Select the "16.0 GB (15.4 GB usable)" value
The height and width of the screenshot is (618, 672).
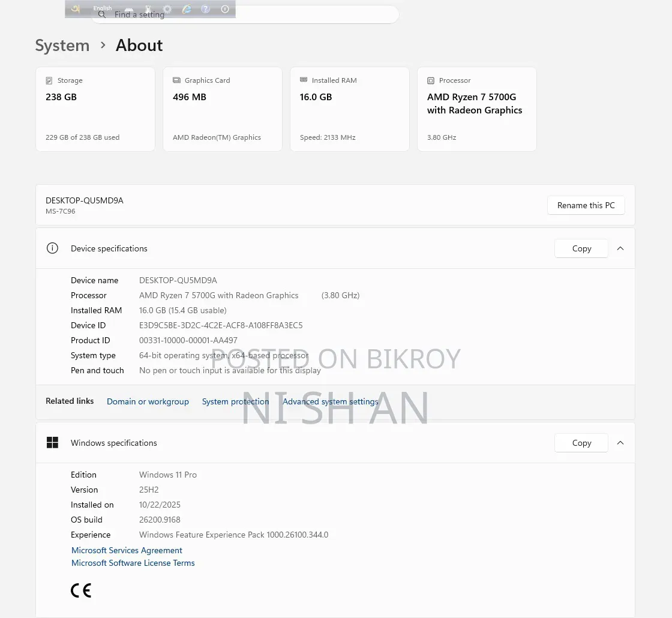click(x=182, y=310)
